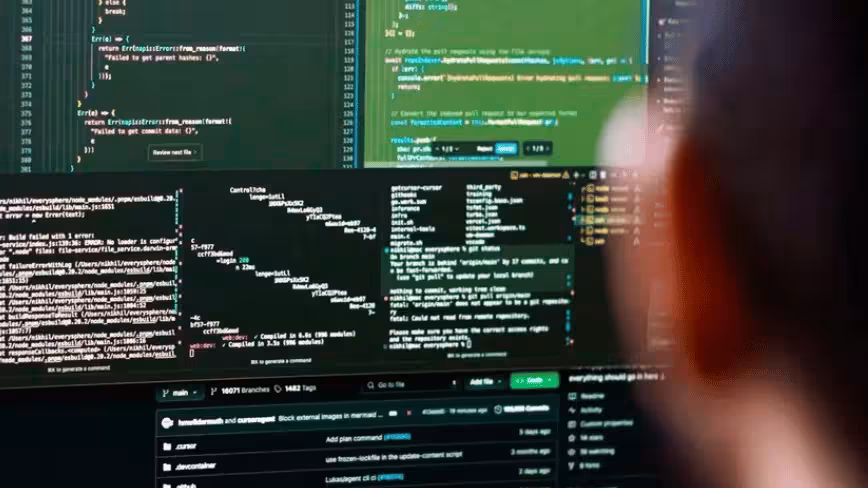Open the 'Lukas/agent cli ci' commit message
Viewport: 868px width, 488px height.
[350, 479]
